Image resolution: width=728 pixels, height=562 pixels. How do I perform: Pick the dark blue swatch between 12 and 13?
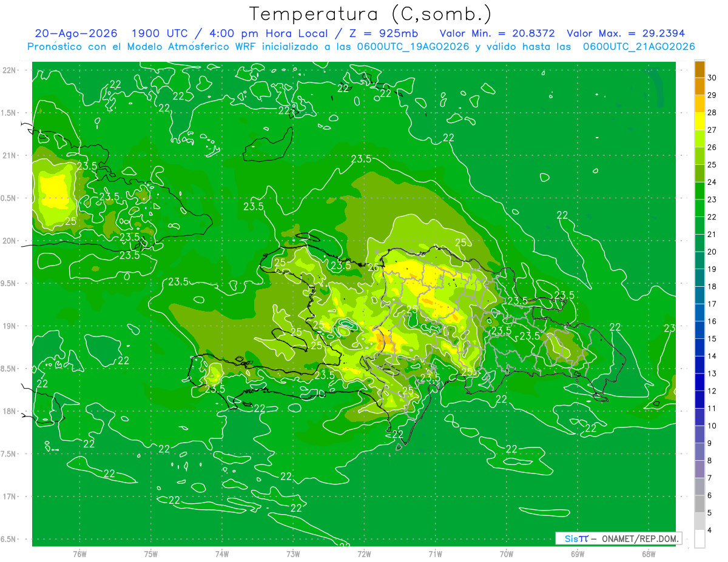click(x=699, y=382)
